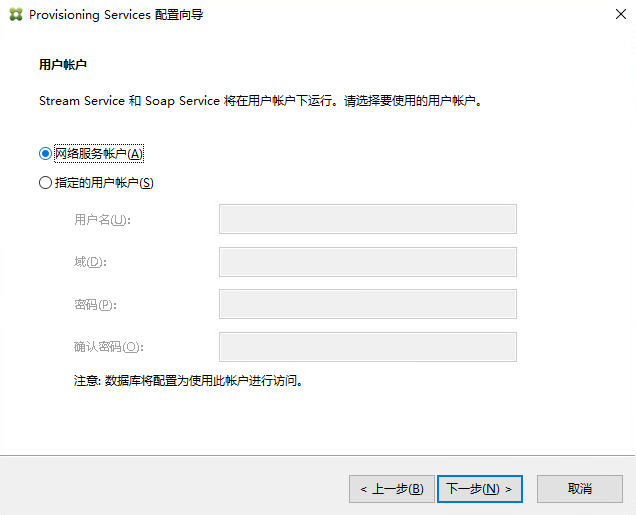The height and width of the screenshot is (515, 636).
Task: Click the 用户名(U) label
Action: click(102, 220)
